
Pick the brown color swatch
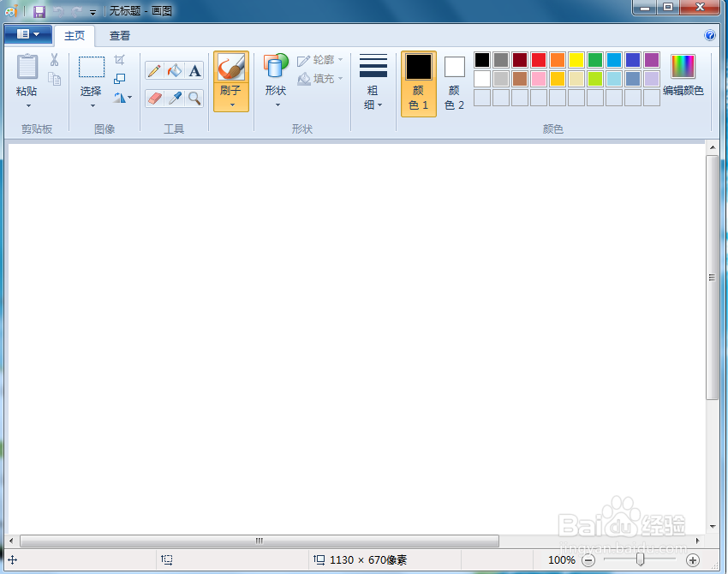click(x=520, y=79)
